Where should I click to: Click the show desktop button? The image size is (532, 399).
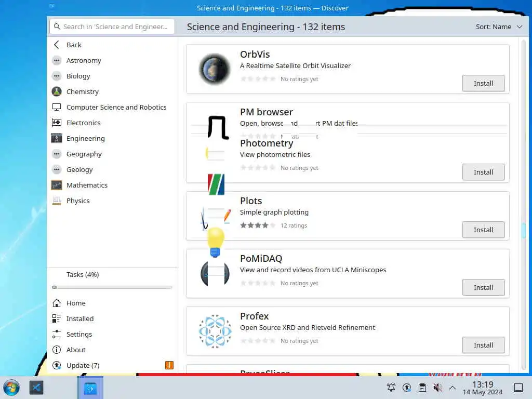518,388
